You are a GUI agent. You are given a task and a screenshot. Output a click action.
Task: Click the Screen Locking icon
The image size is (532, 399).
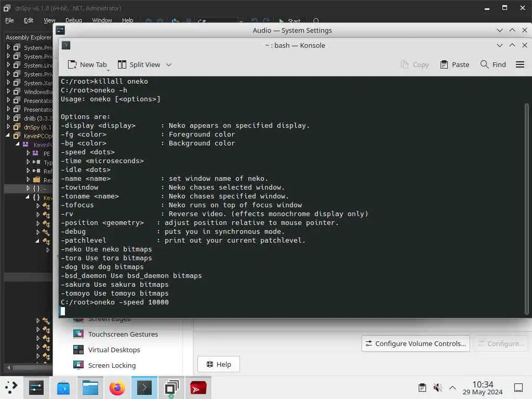click(x=78, y=365)
